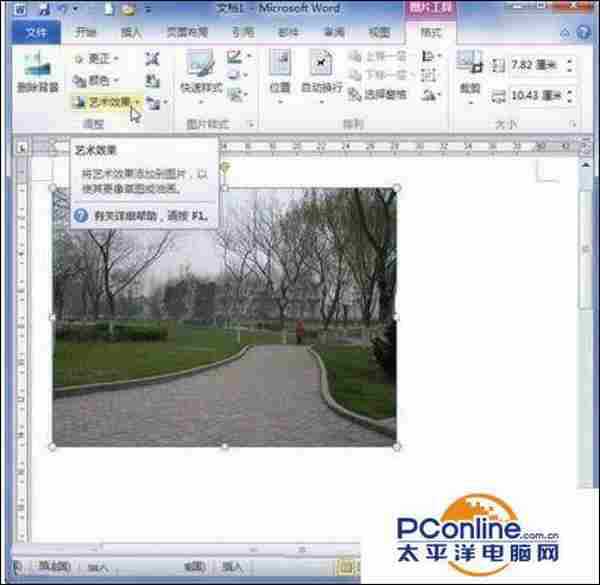This screenshot has height=585, width=600.
Task: Click the Crop (裁剪) tool icon
Action: pos(469,68)
